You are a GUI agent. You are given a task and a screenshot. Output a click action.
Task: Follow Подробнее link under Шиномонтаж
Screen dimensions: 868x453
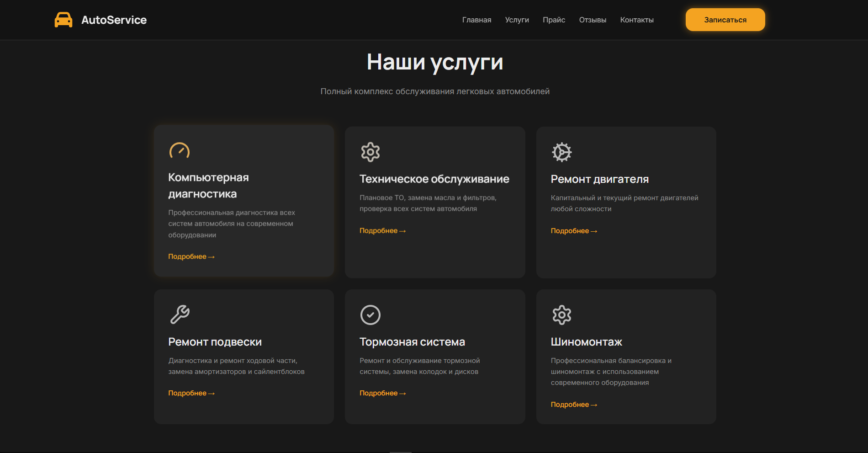574,405
